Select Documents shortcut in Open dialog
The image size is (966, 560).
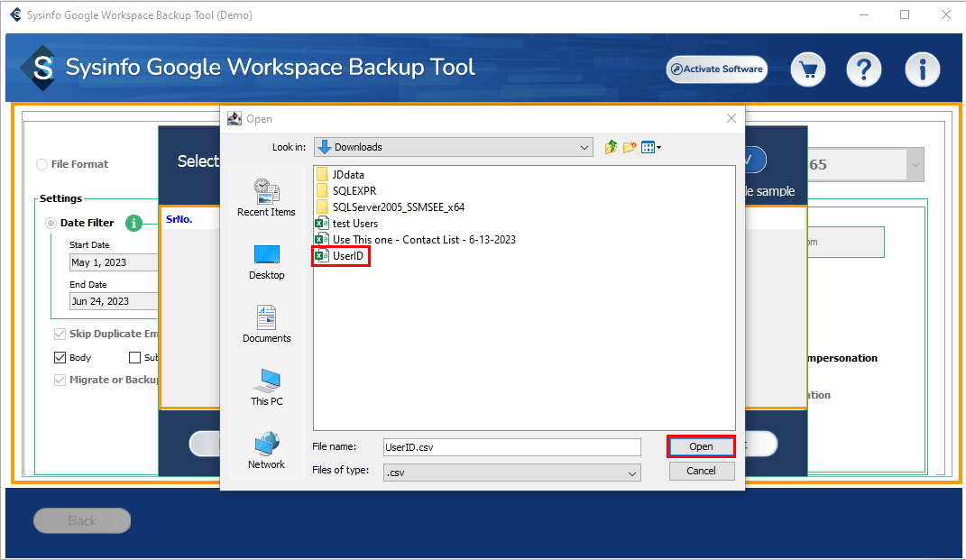[266, 324]
